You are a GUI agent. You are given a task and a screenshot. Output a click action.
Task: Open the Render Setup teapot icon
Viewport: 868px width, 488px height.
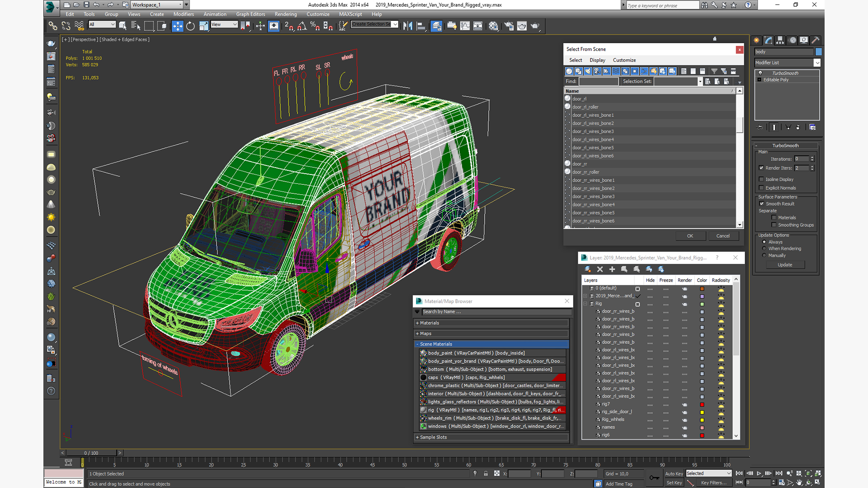[509, 26]
